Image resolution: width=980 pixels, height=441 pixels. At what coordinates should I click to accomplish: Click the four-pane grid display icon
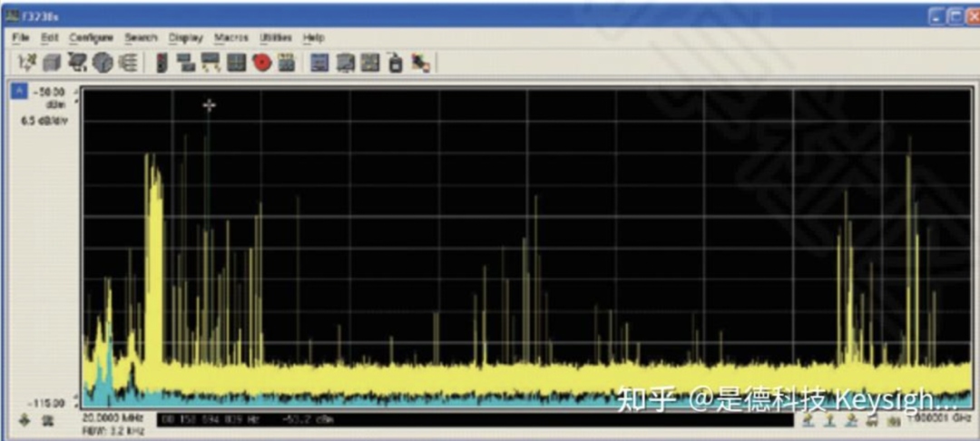coord(236,63)
